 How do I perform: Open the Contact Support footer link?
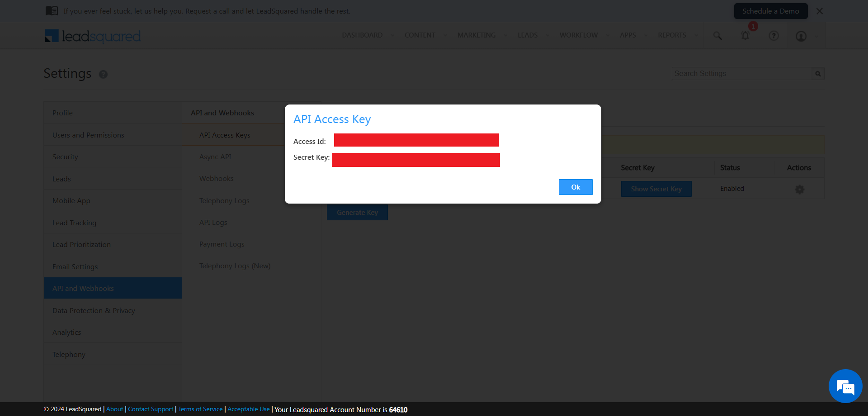(x=151, y=409)
